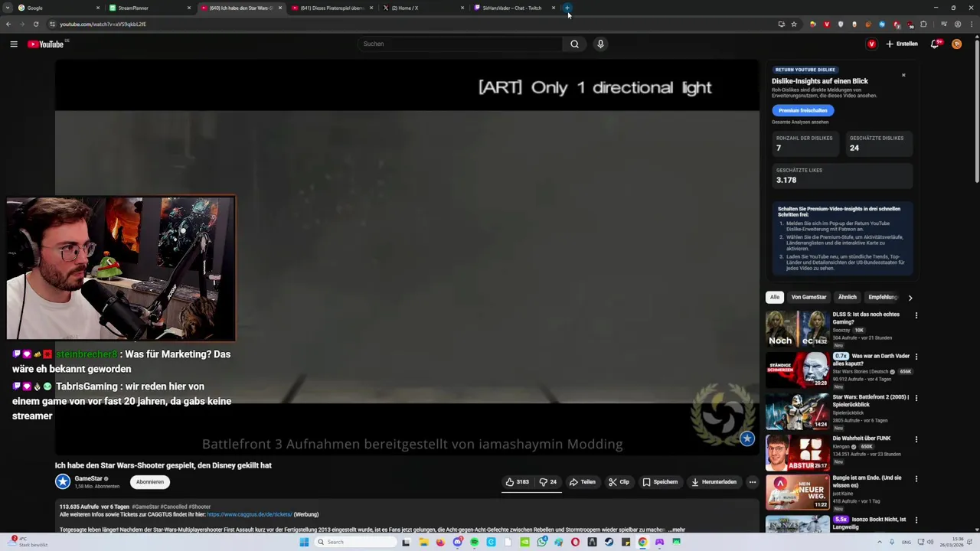This screenshot has height=551, width=980.
Task: Open Spotify from the taskbar
Action: 474,542
